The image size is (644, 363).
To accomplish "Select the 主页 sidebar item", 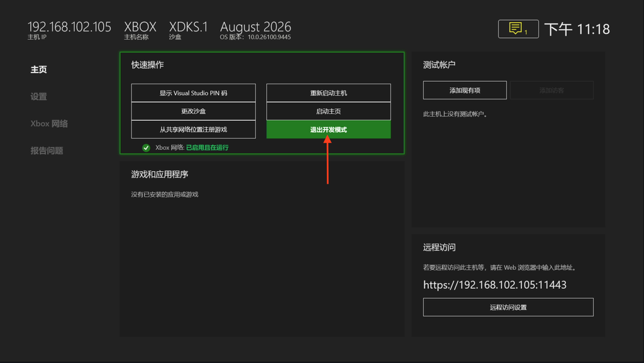I will click(x=38, y=69).
